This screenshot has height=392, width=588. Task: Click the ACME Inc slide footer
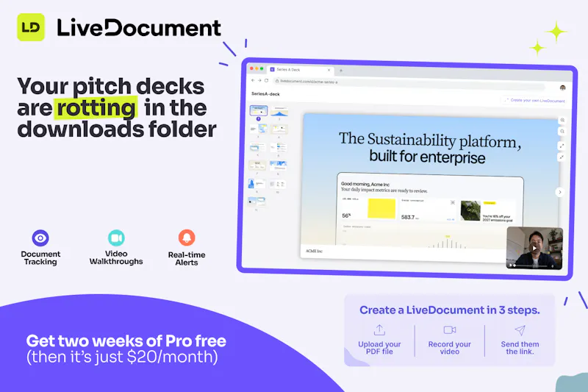(x=315, y=251)
